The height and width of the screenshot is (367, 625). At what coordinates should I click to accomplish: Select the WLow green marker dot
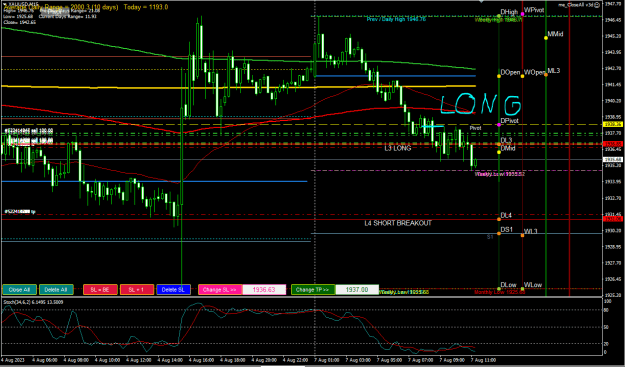coord(522,288)
